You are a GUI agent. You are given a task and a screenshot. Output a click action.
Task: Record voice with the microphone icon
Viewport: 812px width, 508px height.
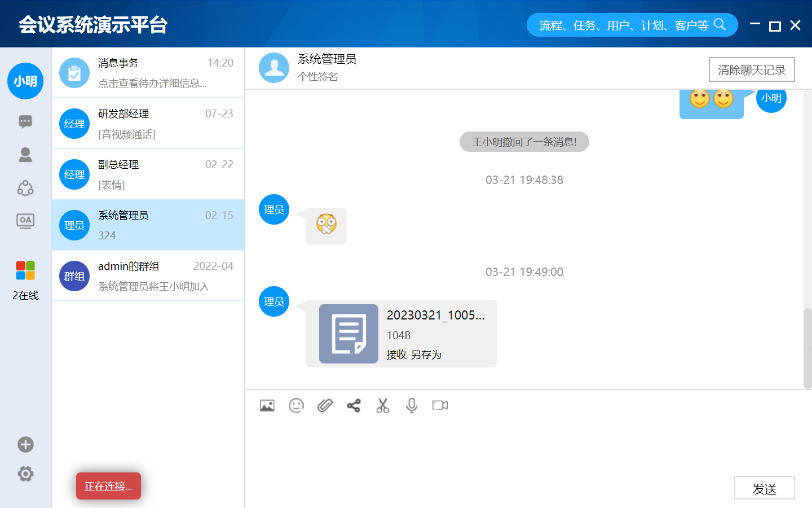pos(412,405)
